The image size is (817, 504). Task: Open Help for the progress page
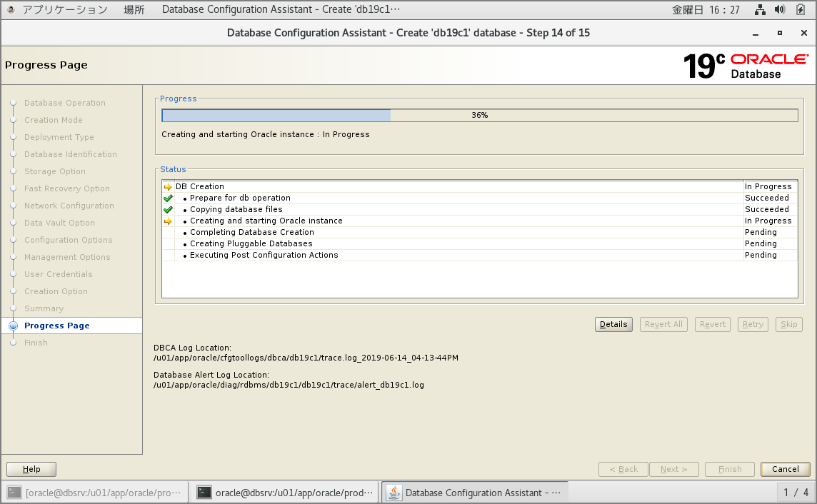click(x=31, y=469)
